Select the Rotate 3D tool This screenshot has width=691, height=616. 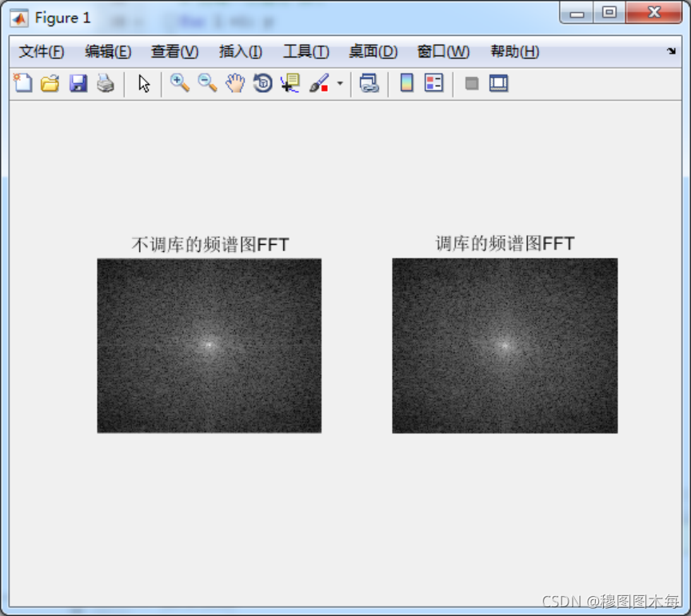click(262, 82)
